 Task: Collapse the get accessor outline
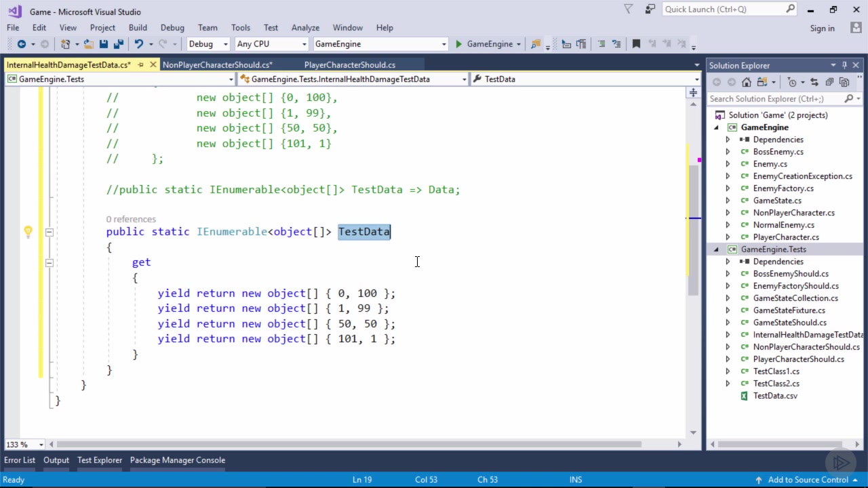pyautogui.click(x=49, y=262)
